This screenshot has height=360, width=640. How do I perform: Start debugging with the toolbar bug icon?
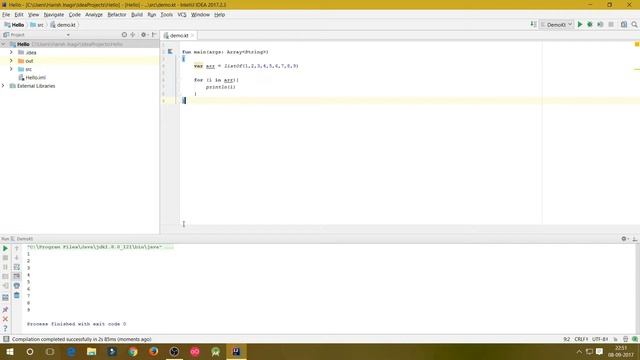point(590,24)
